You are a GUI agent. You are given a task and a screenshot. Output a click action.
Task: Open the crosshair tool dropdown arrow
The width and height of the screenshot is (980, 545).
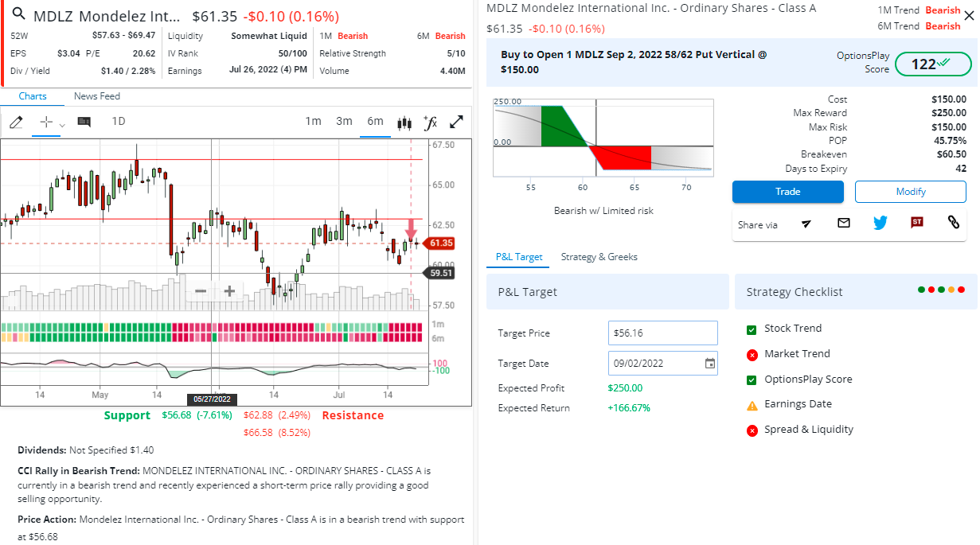62,125
